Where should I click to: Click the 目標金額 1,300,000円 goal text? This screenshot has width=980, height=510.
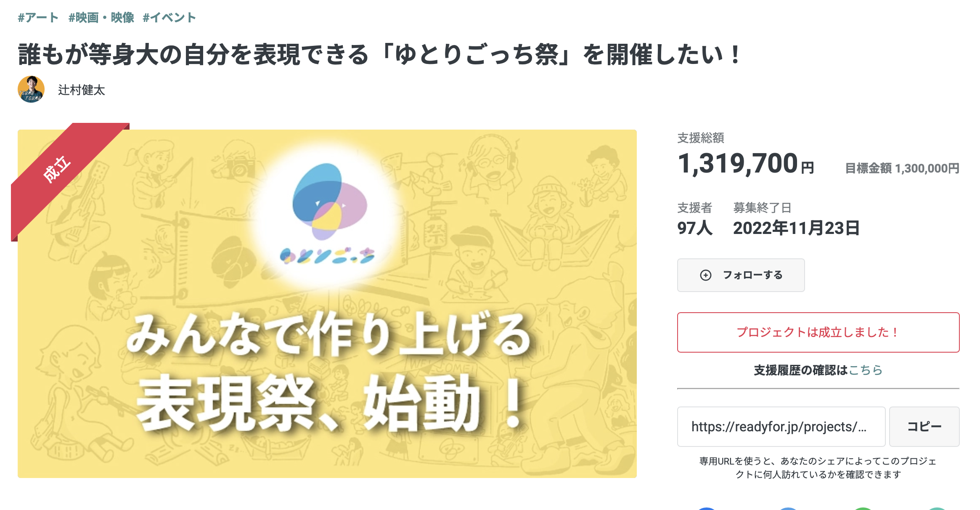902,168
